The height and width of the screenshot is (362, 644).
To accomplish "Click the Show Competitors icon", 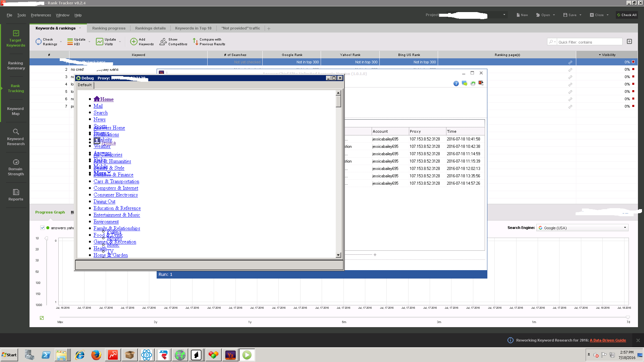I will coord(163,42).
